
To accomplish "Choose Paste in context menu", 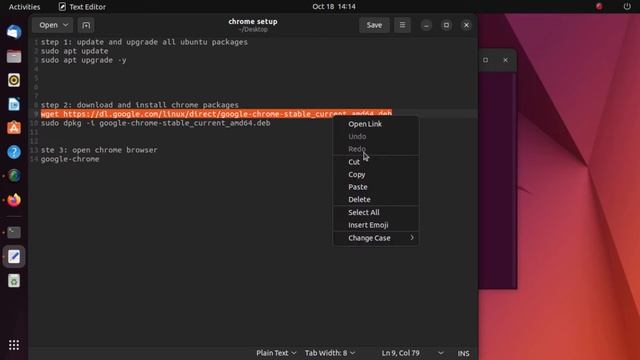I will click(376, 187).
